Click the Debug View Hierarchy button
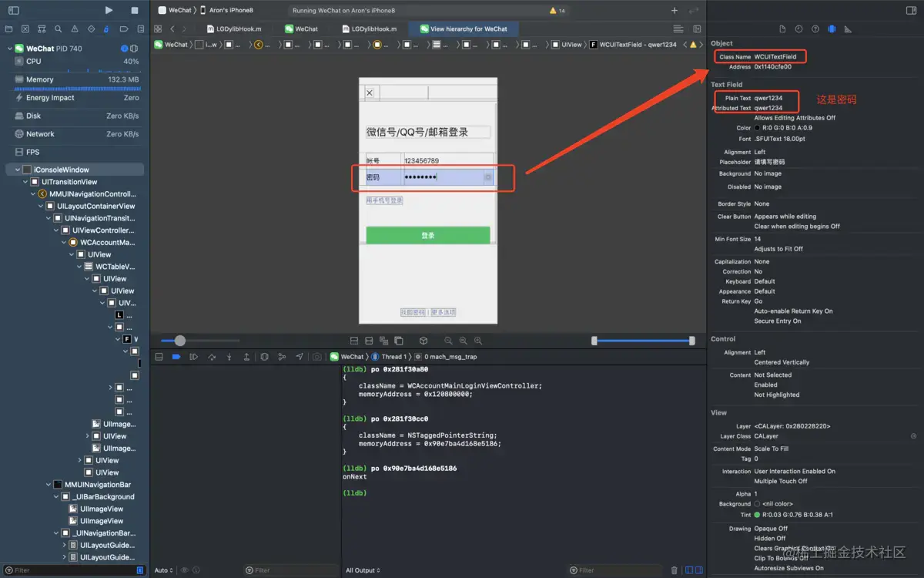The height and width of the screenshot is (578, 924). pos(264,357)
